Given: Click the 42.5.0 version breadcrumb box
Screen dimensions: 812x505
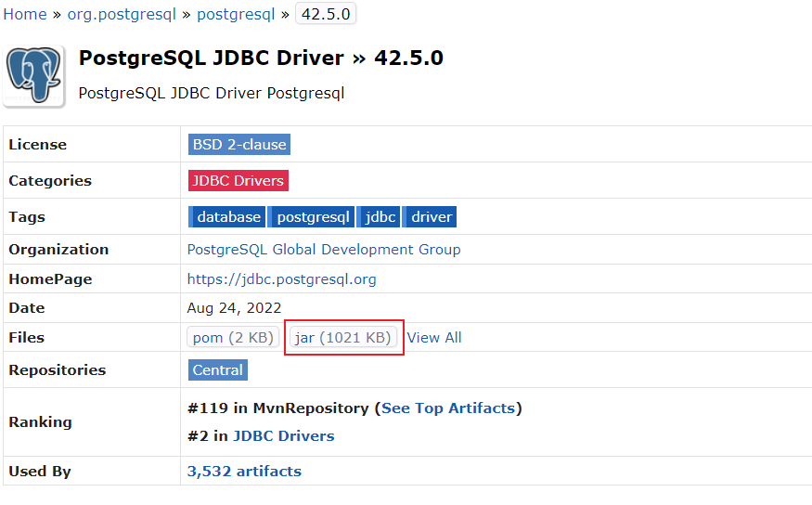Looking at the screenshot, I should (x=325, y=14).
